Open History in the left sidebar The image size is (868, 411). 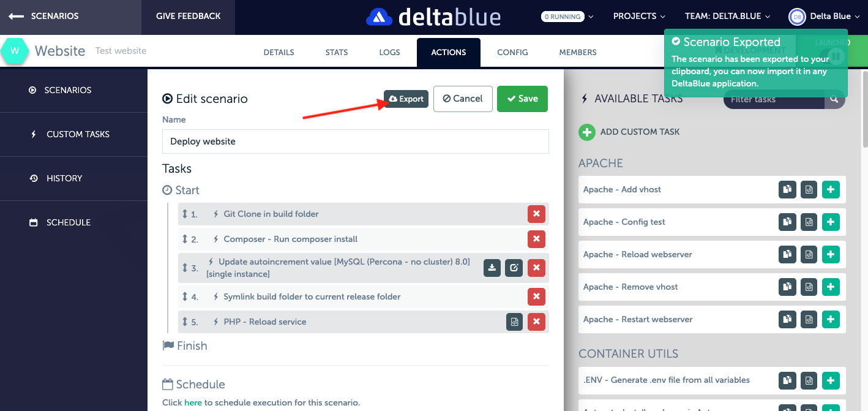(x=64, y=178)
